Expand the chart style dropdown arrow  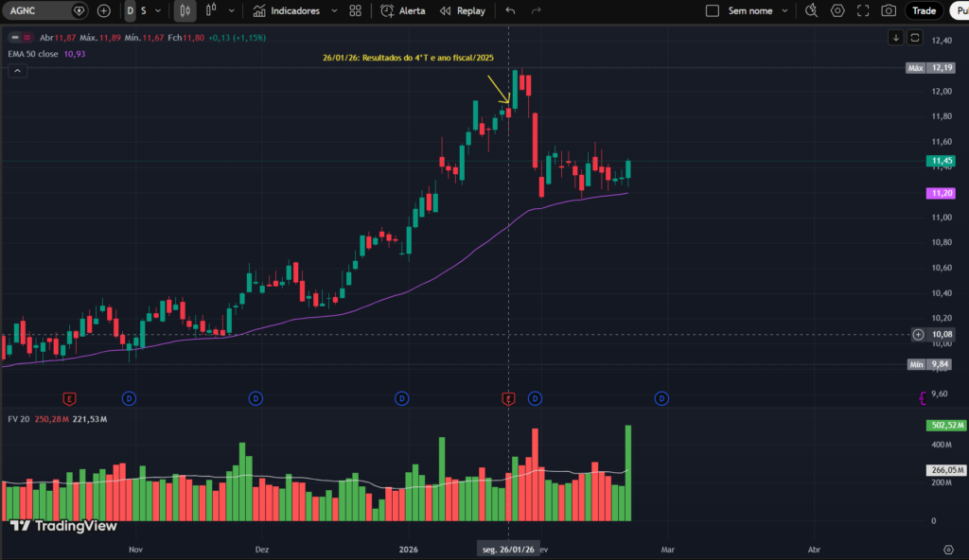click(x=231, y=10)
